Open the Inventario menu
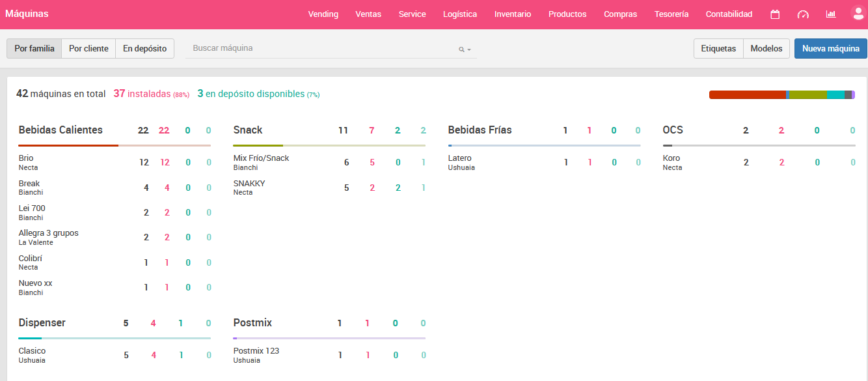The width and height of the screenshot is (868, 381). coord(513,14)
